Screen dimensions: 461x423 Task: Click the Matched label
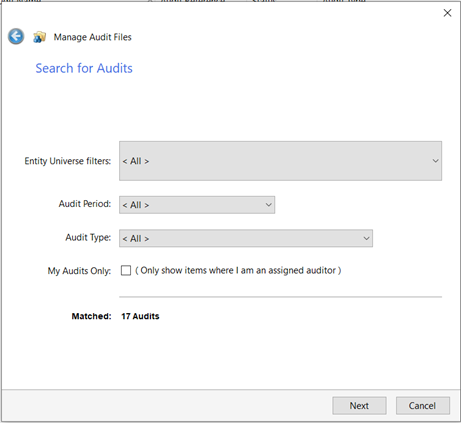pyautogui.click(x=91, y=316)
